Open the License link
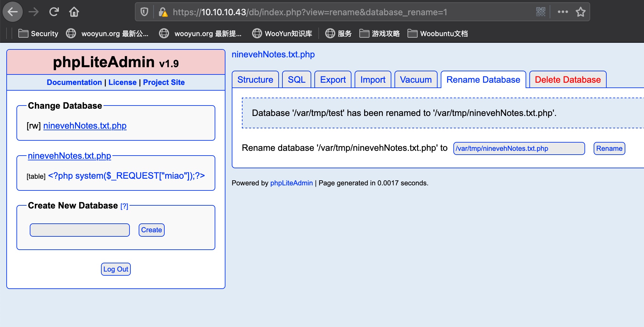 pos(123,82)
